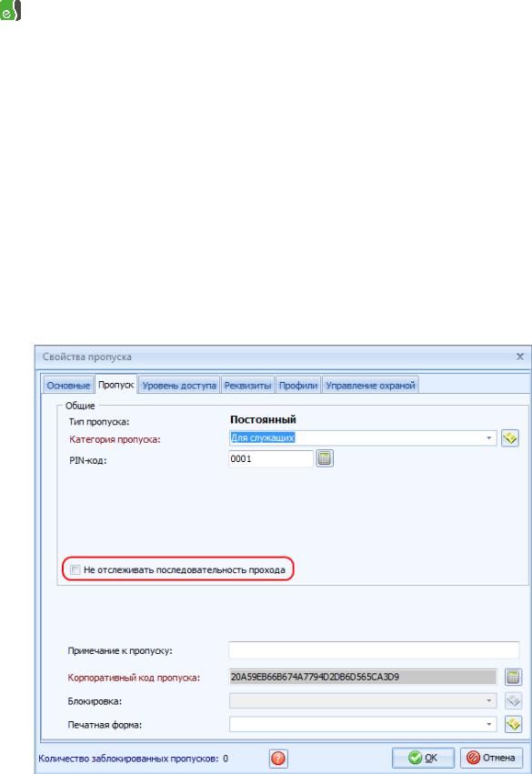The image size is (532, 774).
Task: Click the 'Для служащих' selected value
Action: [x=263, y=437]
